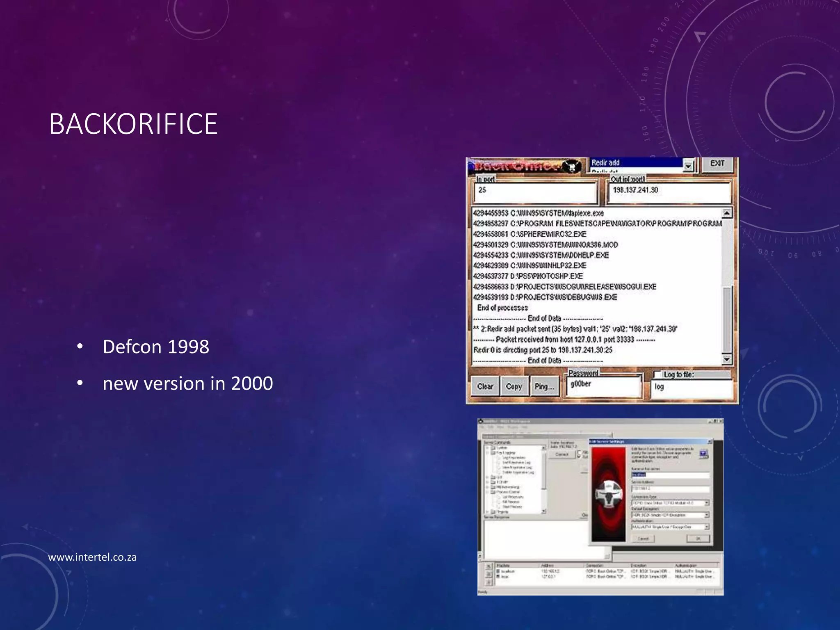The image size is (840, 630).
Task: Click the 'new version in 2000' bullet
Action: (188, 383)
